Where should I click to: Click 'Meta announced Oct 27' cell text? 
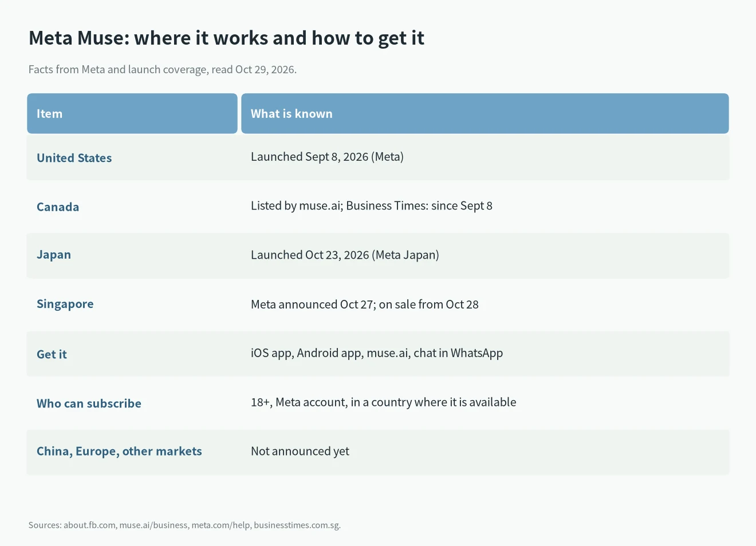(365, 304)
